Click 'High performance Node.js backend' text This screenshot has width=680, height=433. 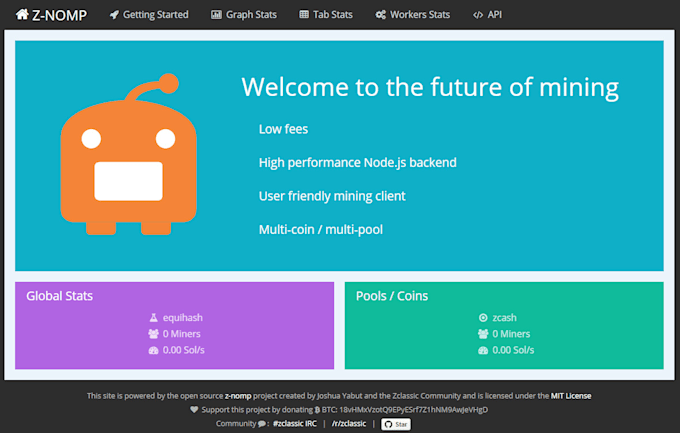(x=357, y=162)
